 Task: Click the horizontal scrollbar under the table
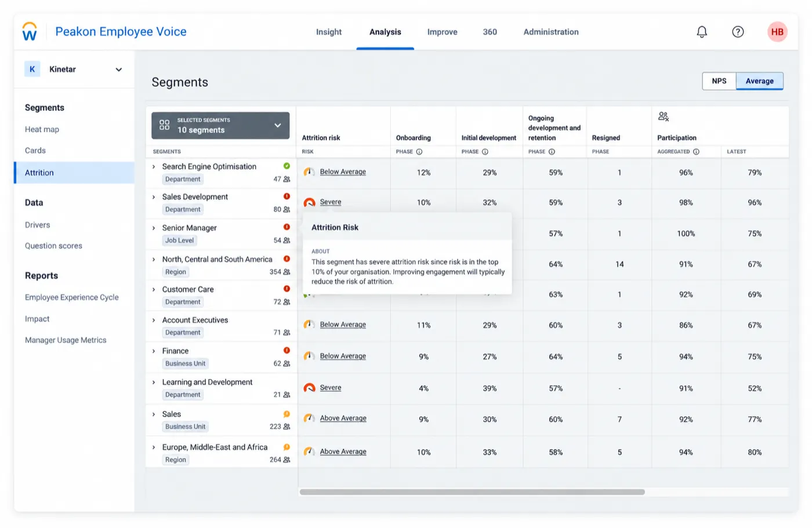pyautogui.click(x=472, y=492)
